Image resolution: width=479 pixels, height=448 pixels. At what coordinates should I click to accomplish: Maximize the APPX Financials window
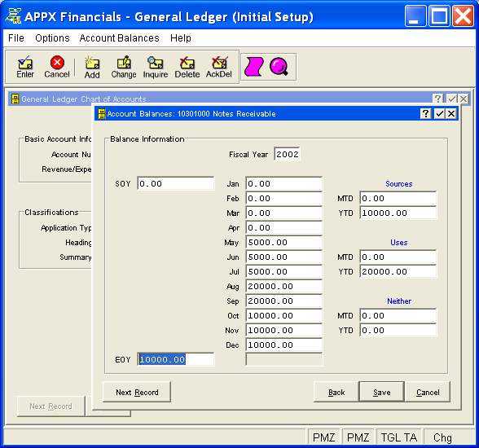[439, 15]
